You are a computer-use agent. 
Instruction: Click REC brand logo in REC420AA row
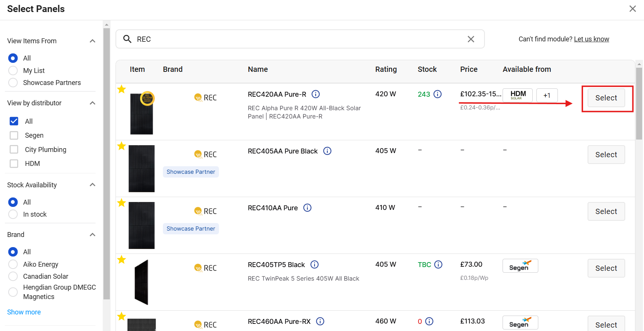tap(205, 97)
